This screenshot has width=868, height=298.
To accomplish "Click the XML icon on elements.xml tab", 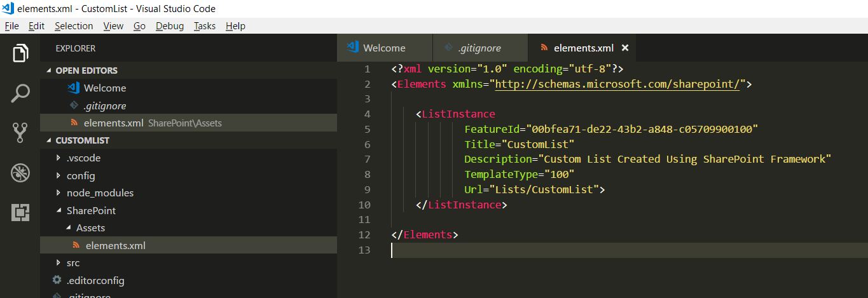I will 543,48.
